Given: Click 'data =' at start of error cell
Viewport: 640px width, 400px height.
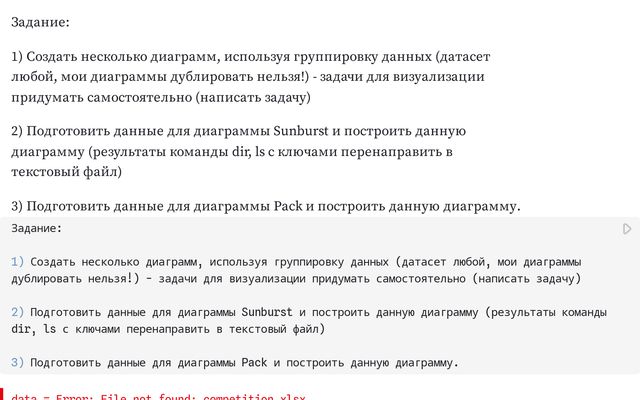Looking at the screenshot, I should [29, 397].
